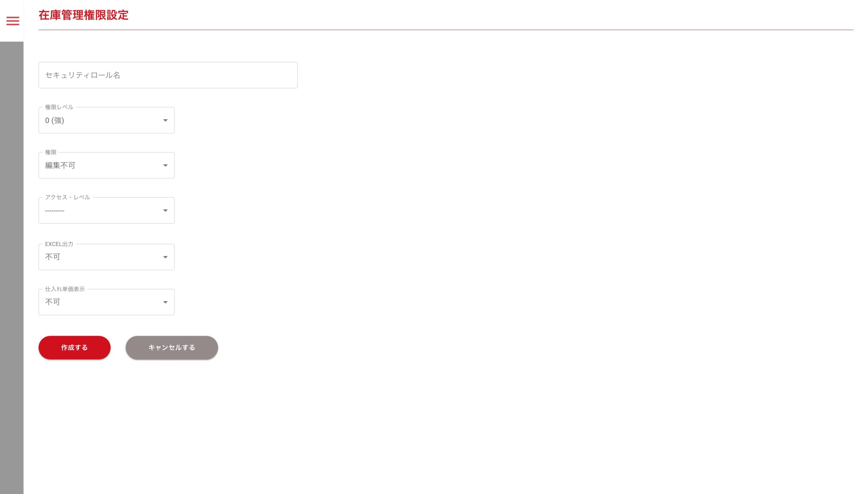Click the 権限 dropdown arrow icon
The height and width of the screenshot is (494, 868).
[x=165, y=166]
